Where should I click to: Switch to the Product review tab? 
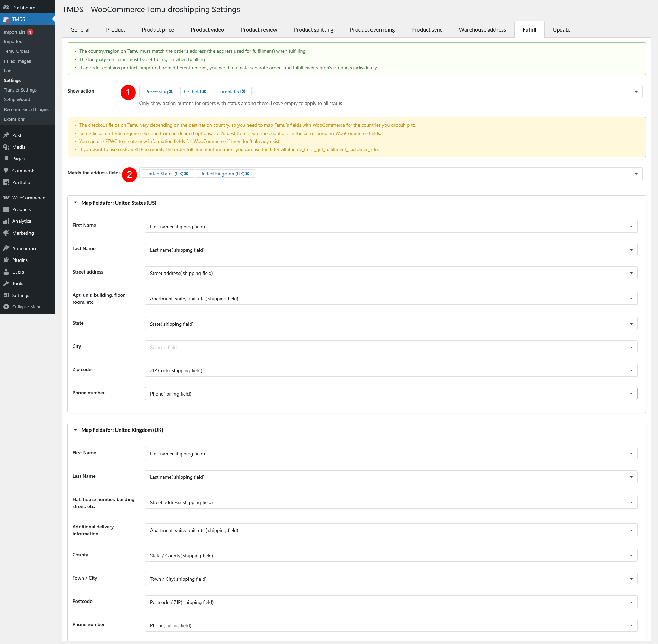point(259,29)
